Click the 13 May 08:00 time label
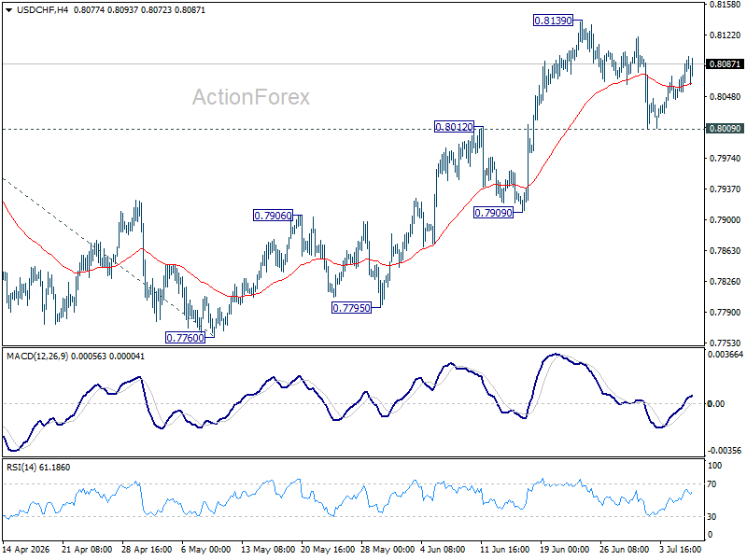The width and height of the screenshot is (747, 560). (268, 549)
